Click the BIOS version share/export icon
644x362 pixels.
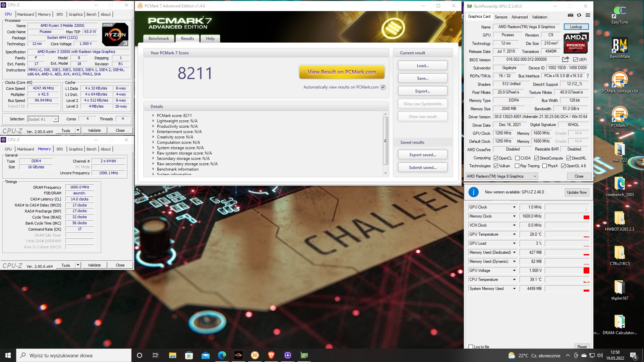click(x=566, y=59)
